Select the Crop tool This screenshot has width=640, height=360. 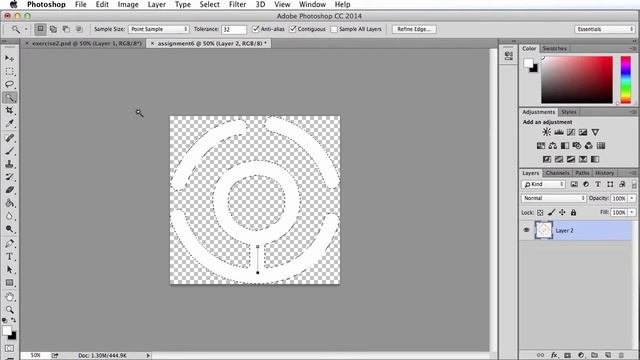[9, 110]
